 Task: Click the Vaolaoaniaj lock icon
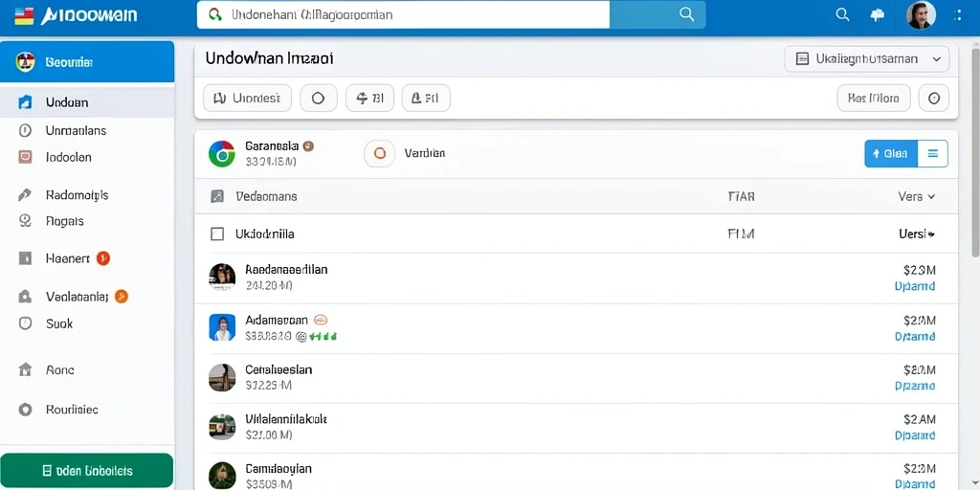25,297
